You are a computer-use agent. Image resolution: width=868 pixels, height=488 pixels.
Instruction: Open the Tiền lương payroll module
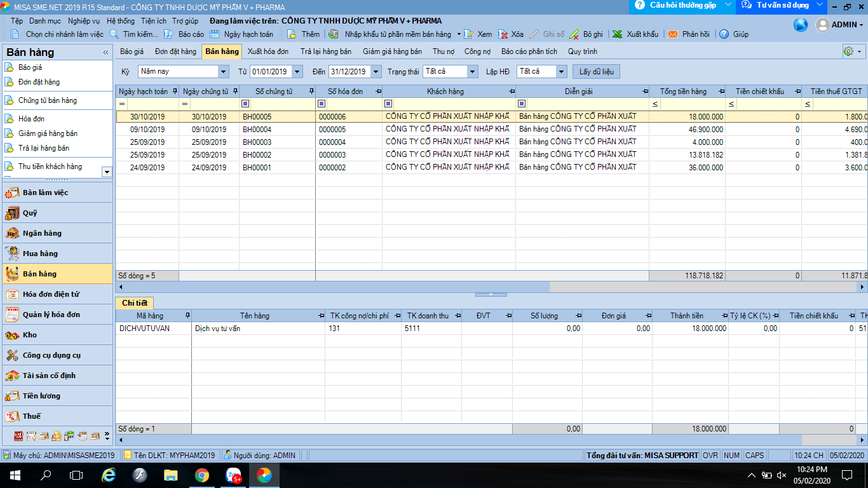tap(57, 396)
